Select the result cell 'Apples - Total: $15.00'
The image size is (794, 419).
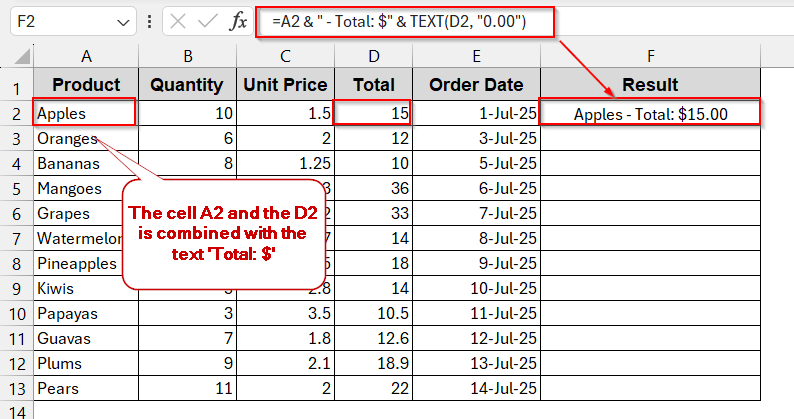pyautogui.click(x=650, y=113)
